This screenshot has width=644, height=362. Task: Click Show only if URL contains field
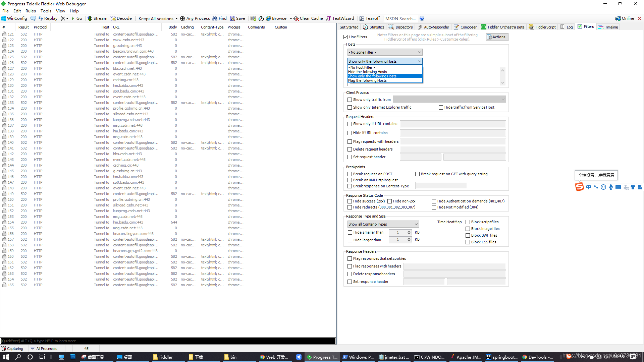[453, 124]
